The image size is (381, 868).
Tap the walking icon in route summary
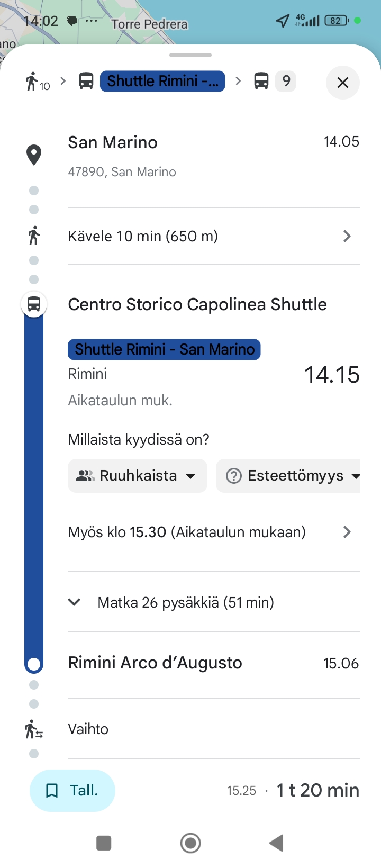[x=33, y=82]
